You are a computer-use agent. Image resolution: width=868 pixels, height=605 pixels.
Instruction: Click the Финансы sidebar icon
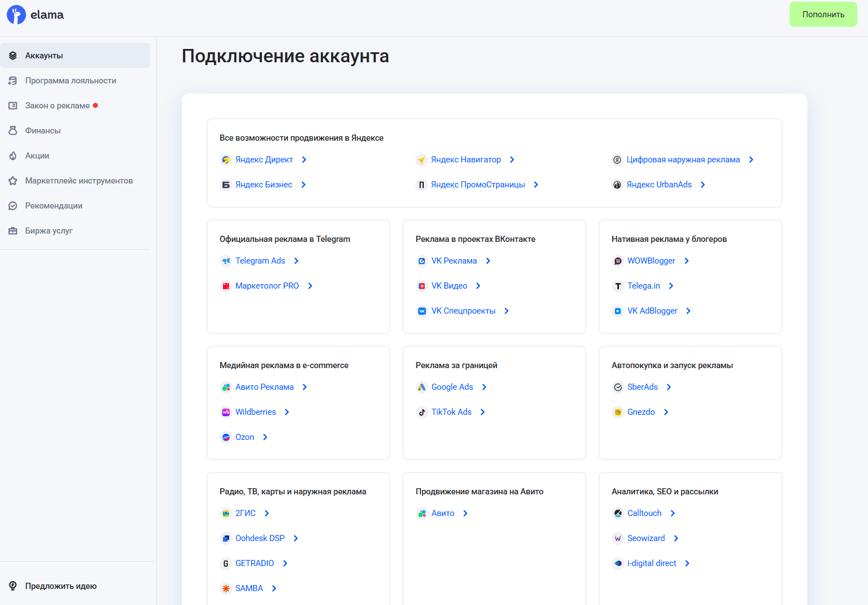pos(13,130)
